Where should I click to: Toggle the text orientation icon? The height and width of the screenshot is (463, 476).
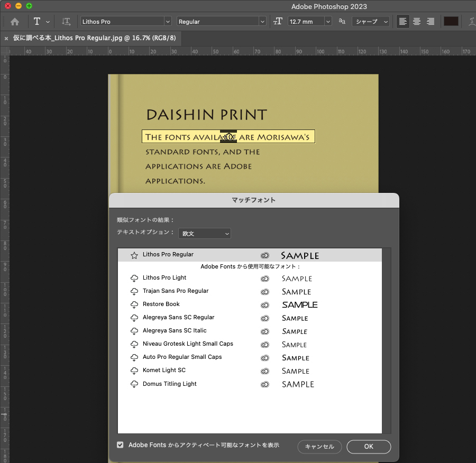click(x=66, y=22)
